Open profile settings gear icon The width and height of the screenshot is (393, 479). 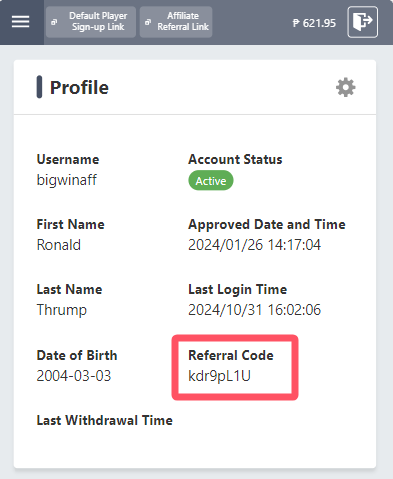[346, 88]
